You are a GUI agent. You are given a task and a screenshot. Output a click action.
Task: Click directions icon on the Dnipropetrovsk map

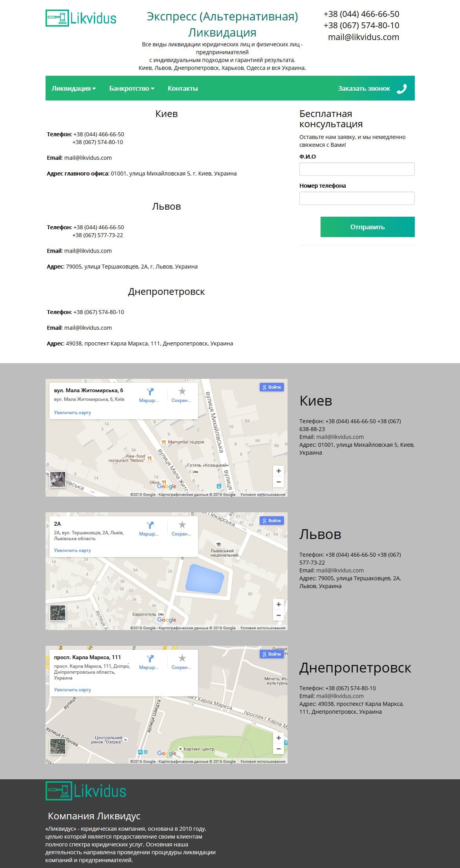150,659
